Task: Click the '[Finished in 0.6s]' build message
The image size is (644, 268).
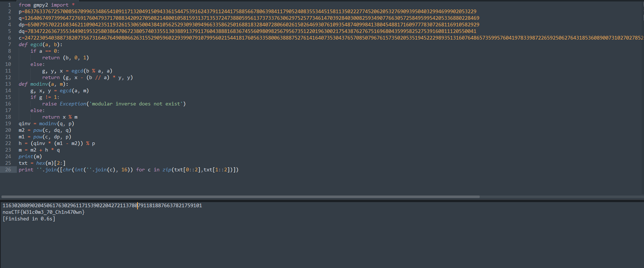Action: 29,219
